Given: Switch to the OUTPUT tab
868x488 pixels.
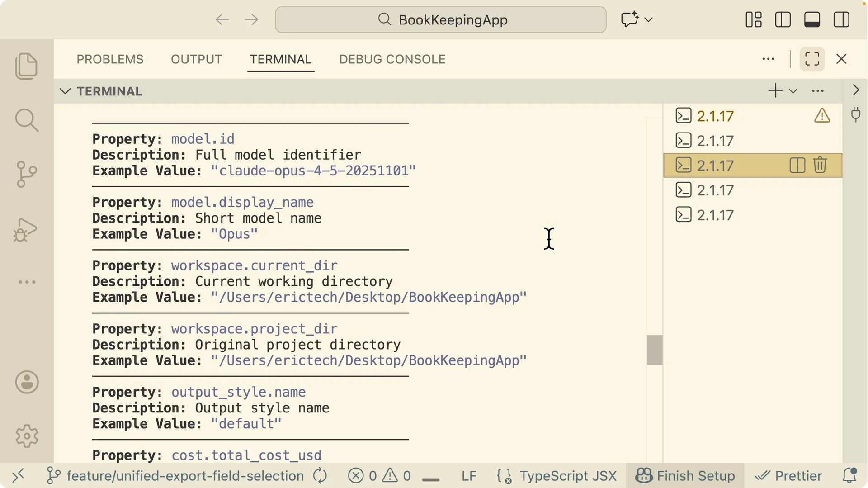Looking at the screenshot, I should 196,59.
